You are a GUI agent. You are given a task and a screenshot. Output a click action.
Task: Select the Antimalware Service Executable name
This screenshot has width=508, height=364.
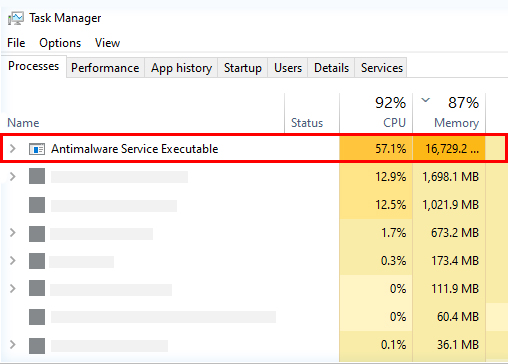tap(135, 149)
